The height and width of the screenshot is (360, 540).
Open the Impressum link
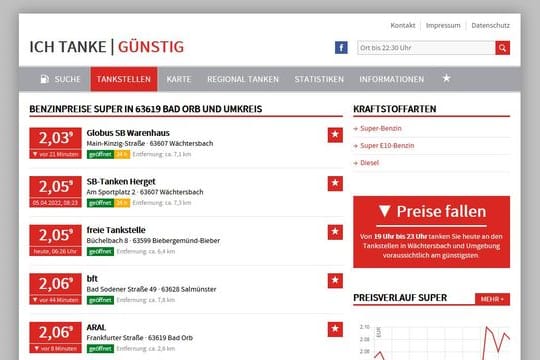(443, 25)
